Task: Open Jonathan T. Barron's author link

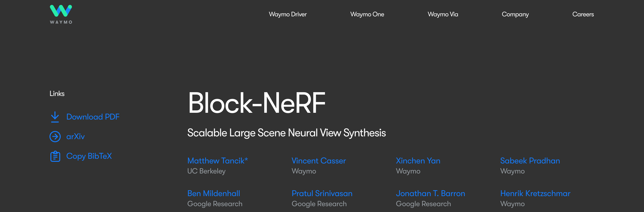Action: (x=430, y=193)
